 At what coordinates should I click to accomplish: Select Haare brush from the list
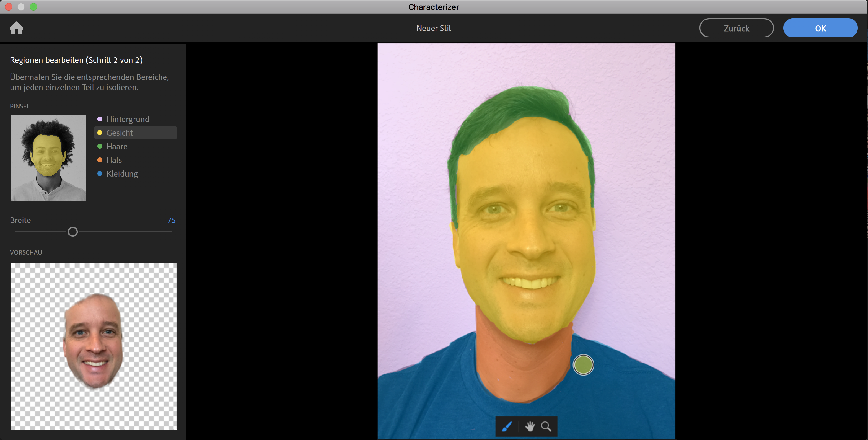click(x=117, y=146)
